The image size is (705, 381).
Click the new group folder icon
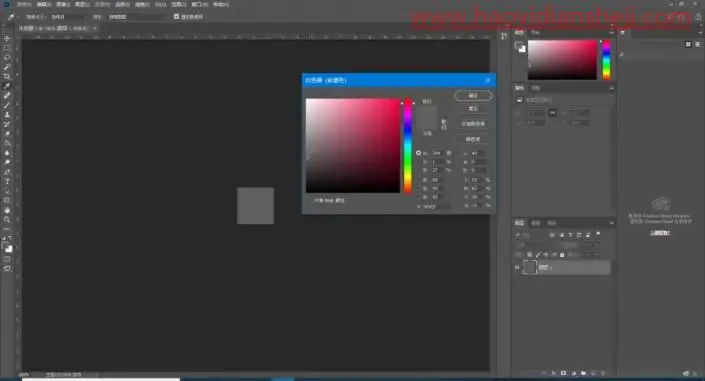coord(583,373)
